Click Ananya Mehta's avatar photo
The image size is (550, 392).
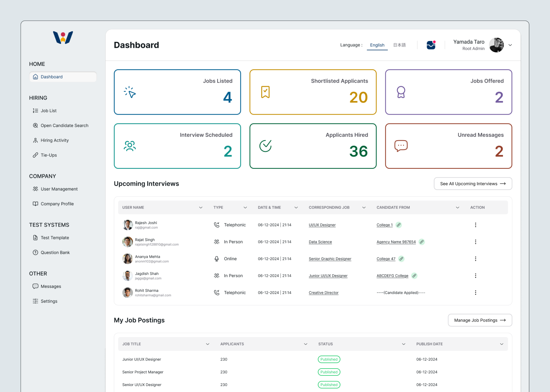tap(127, 259)
